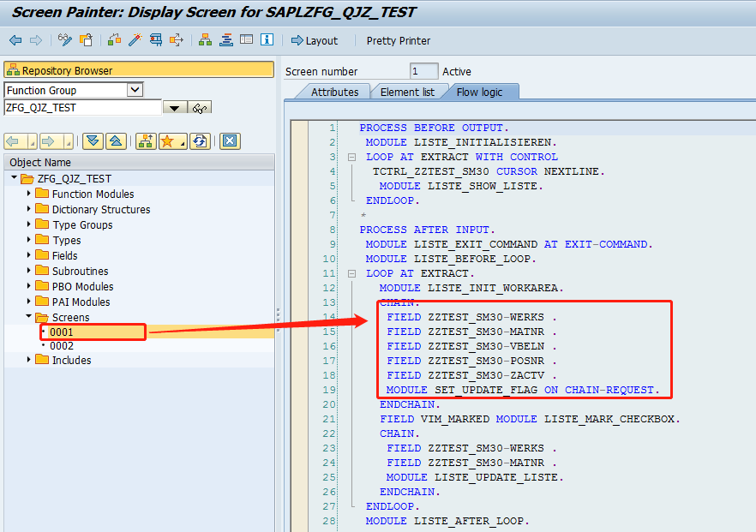Expand the Types folder
756x532 pixels.
click(x=29, y=240)
